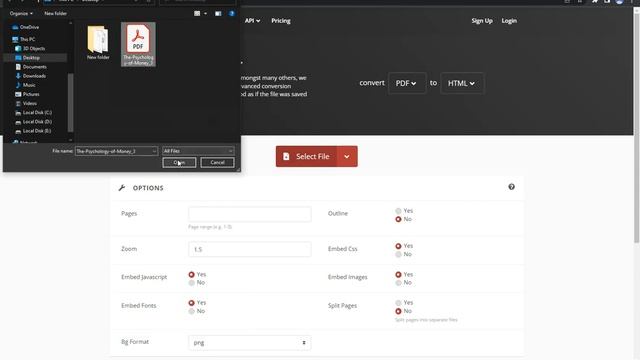
Task: Select Local Disk (E:) in sidebar
Action: point(37,131)
